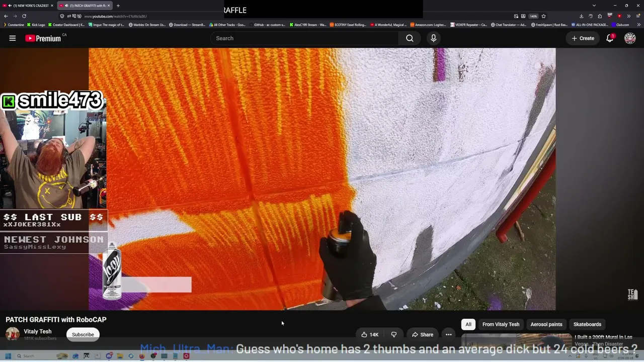Filter by Skateboards chip
Image resolution: width=644 pixels, height=362 pixels.
coord(587,324)
